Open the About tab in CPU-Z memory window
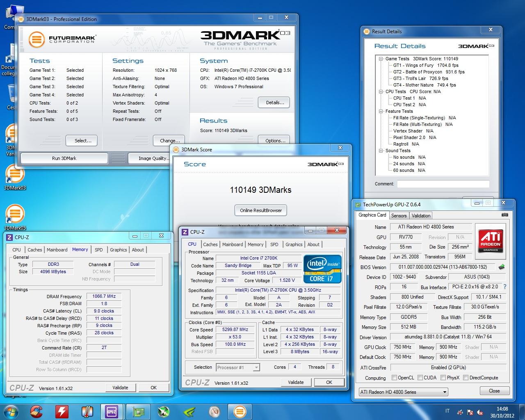 coord(138,250)
